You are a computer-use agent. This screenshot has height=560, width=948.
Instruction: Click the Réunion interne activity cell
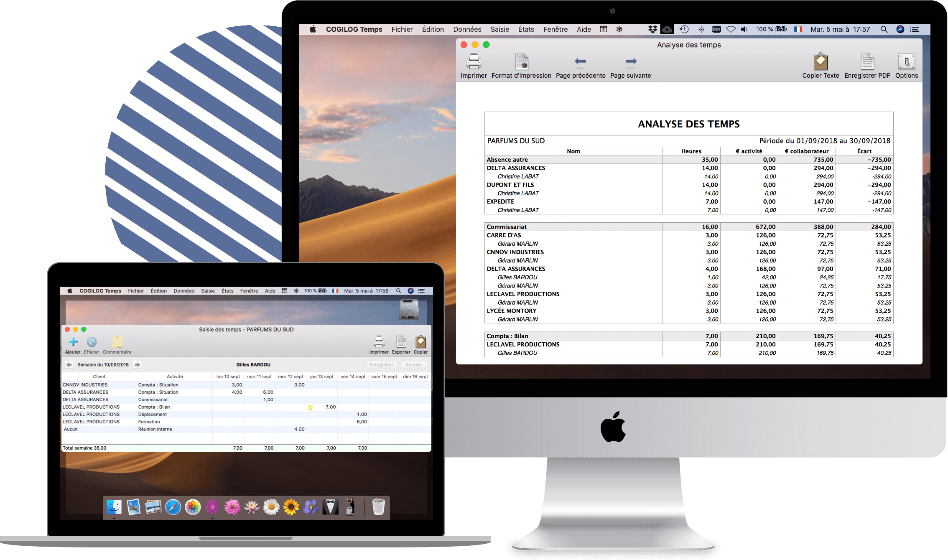[174, 429]
